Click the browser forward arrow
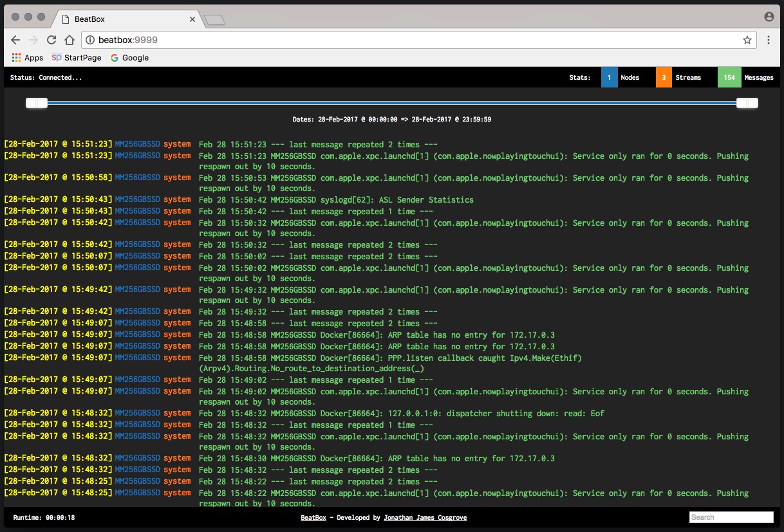784x532 pixels. point(33,40)
